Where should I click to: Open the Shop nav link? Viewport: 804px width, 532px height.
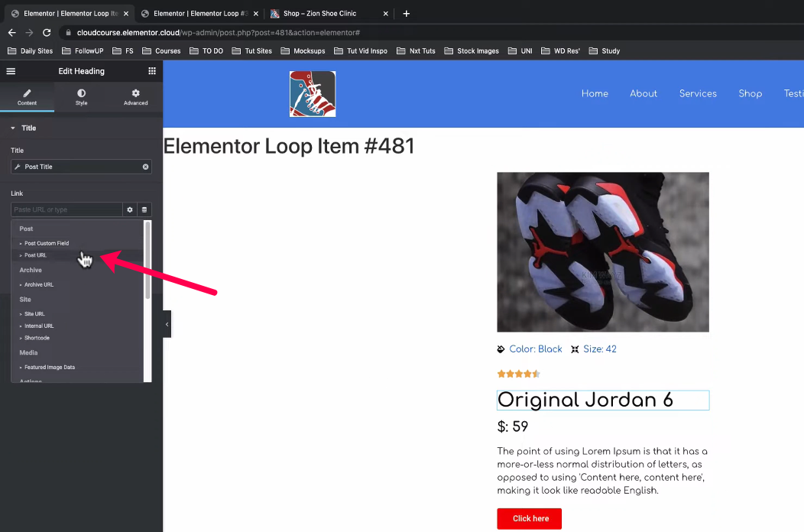751,93
